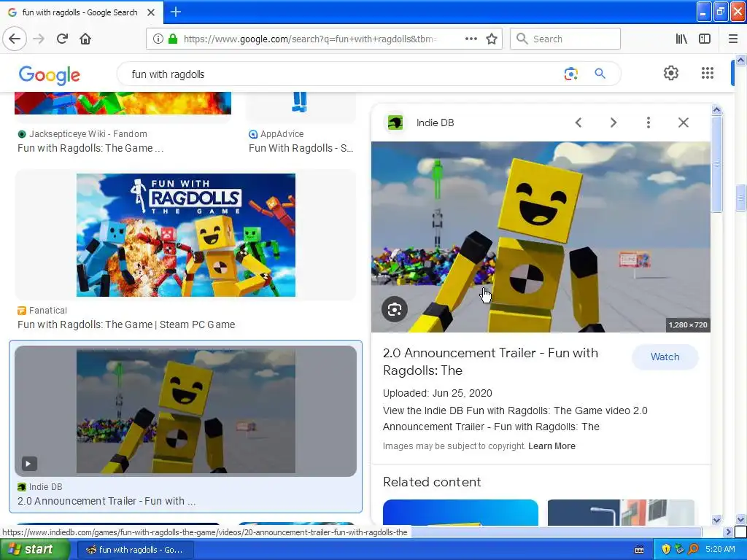Open first Related content thumbnail
747x560 pixels.
460,513
